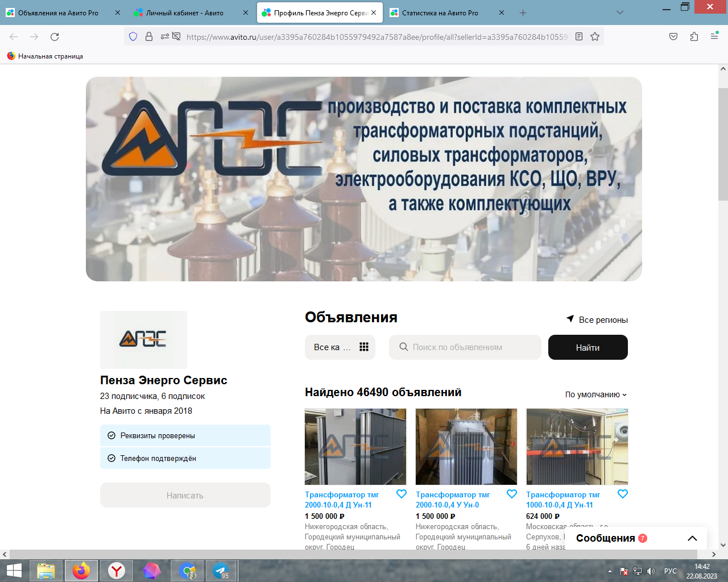Toggle reader view icon
This screenshot has height=582, width=728.
(x=579, y=36)
